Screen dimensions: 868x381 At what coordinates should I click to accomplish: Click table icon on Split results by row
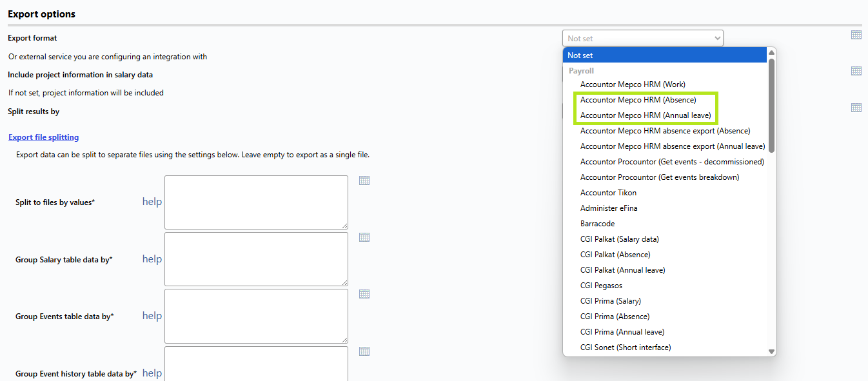click(x=856, y=108)
